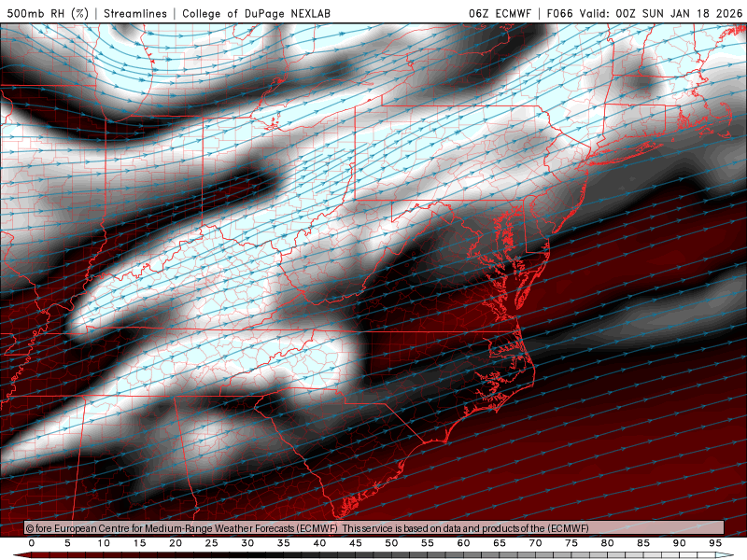Click the "30" value on color scale
The width and height of the screenshot is (747, 560).
tap(247, 543)
